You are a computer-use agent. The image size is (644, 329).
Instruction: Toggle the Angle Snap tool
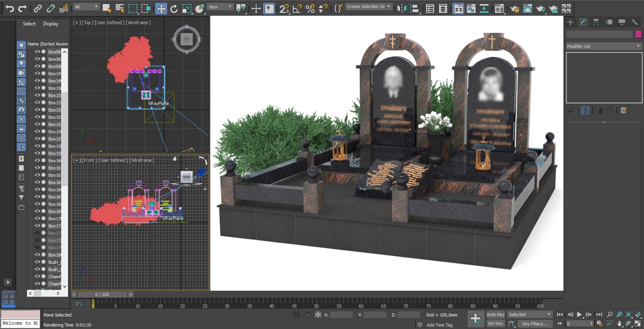[x=297, y=8]
